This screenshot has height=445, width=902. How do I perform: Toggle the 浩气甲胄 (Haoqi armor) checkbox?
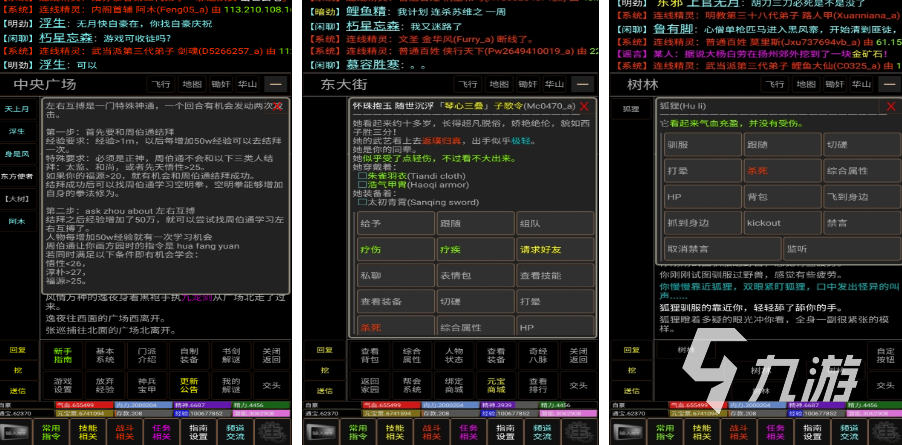362,184
